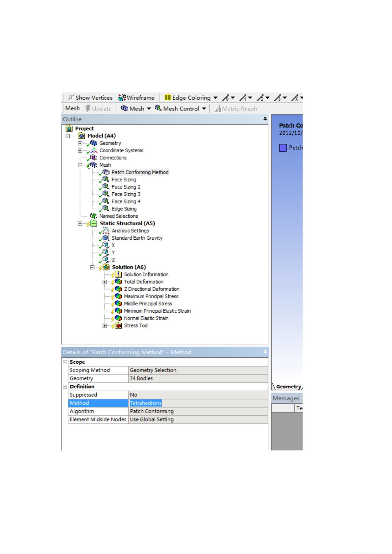Switch to the Geometry tab
This screenshot has width=392, height=554.
coord(288,387)
